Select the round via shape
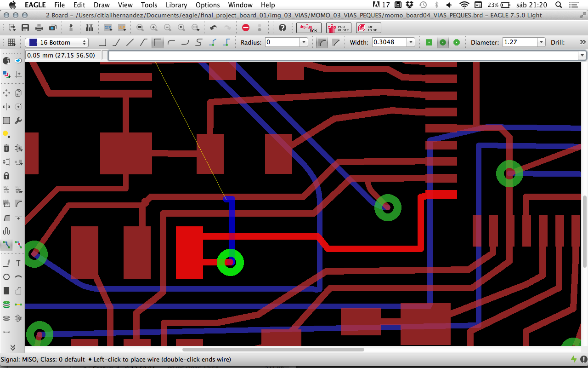This screenshot has height=368, width=588. [443, 42]
